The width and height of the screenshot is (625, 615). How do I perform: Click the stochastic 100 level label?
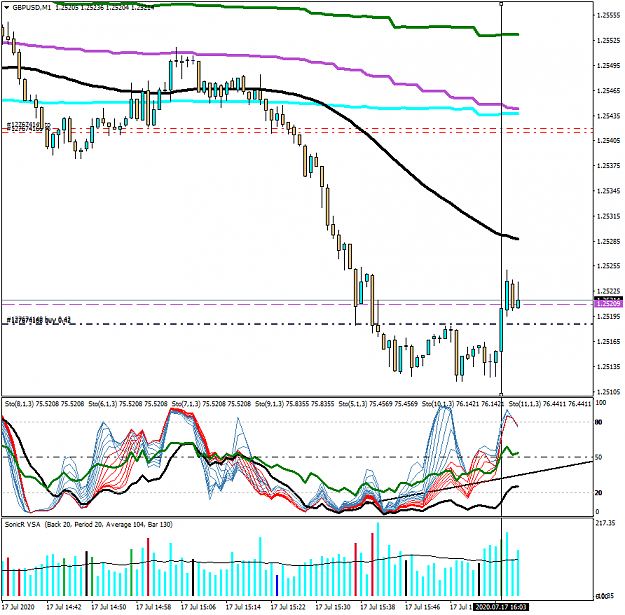600,403
